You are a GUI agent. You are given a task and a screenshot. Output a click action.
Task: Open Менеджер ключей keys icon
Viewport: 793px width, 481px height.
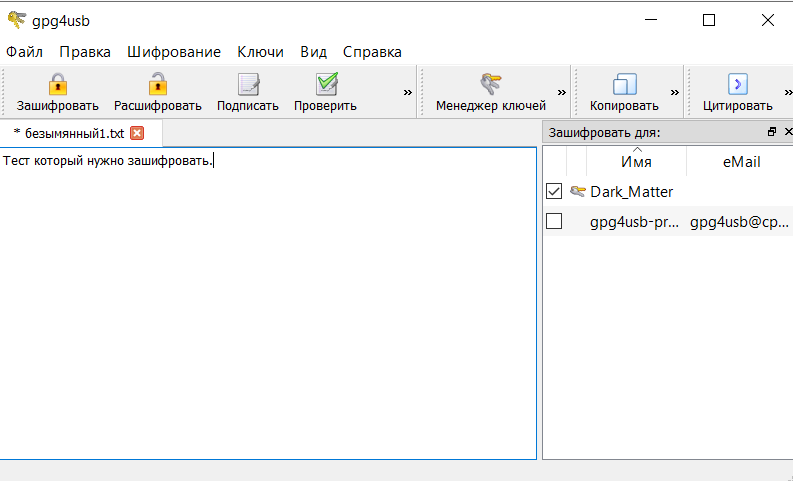[x=490, y=84]
